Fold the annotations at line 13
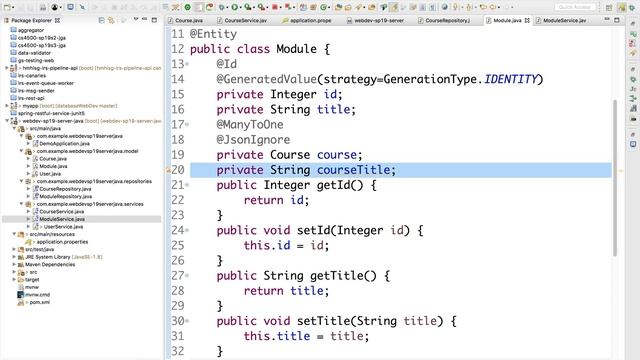Image resolution: width=640 pixels, height=360 pixels. click(x=187, y=64)
